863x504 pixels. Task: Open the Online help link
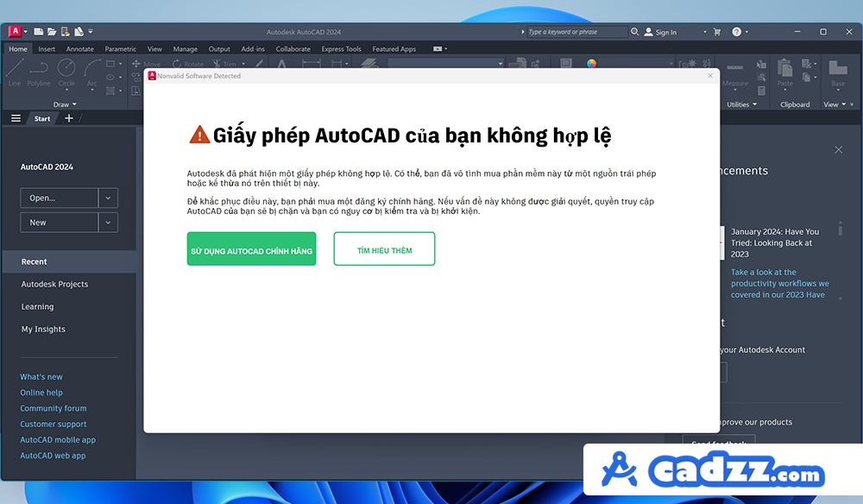(x=41, y=393)
